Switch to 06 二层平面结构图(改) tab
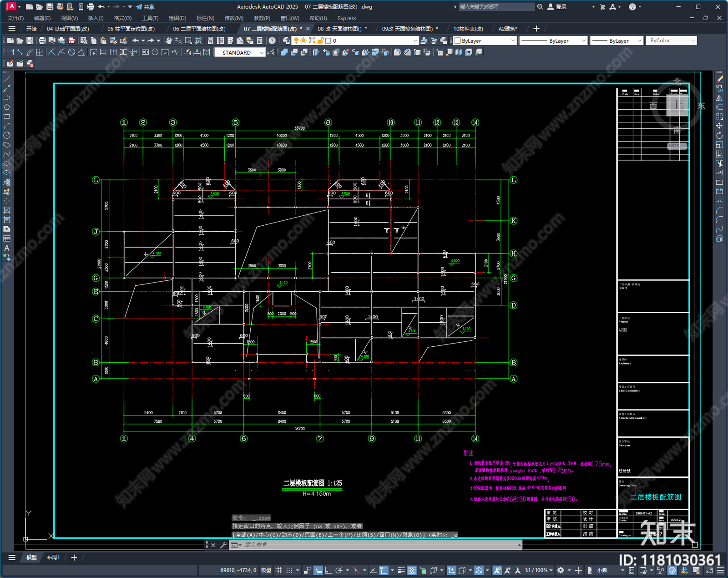 (199, 29)
